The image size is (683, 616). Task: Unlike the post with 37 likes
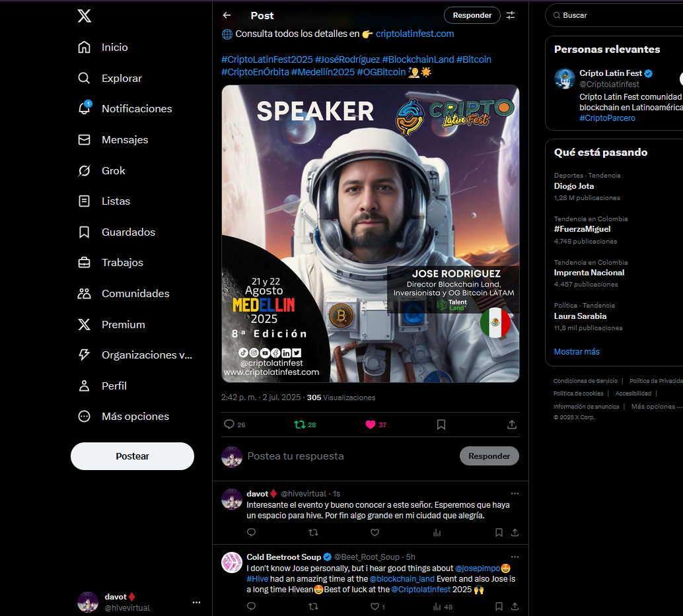[x=376, y=425]
